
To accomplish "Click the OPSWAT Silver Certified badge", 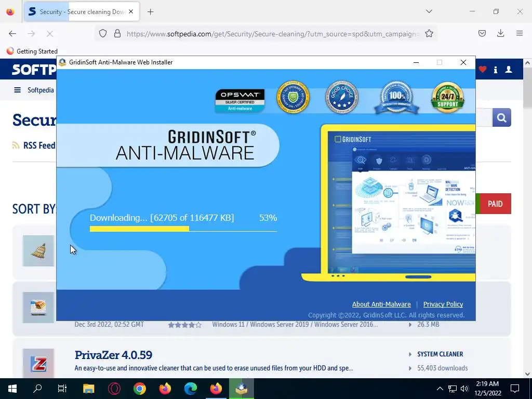I will pyautogui.click(x=240, y=100).
